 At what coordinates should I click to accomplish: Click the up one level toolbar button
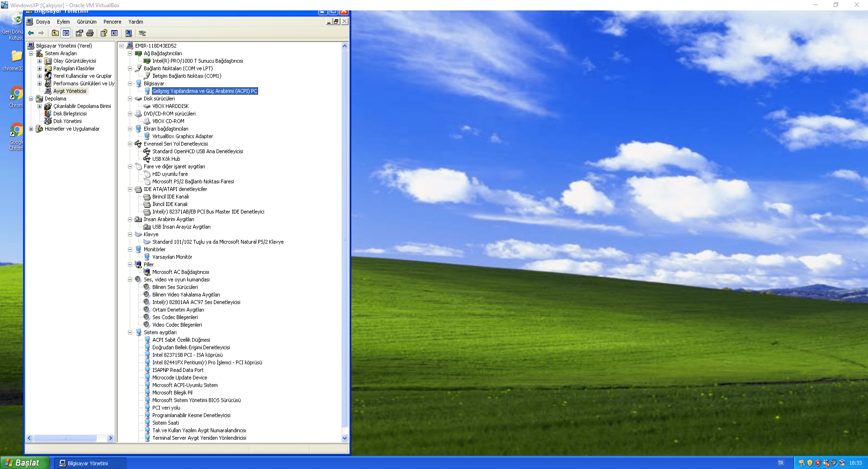click(55, 33)
